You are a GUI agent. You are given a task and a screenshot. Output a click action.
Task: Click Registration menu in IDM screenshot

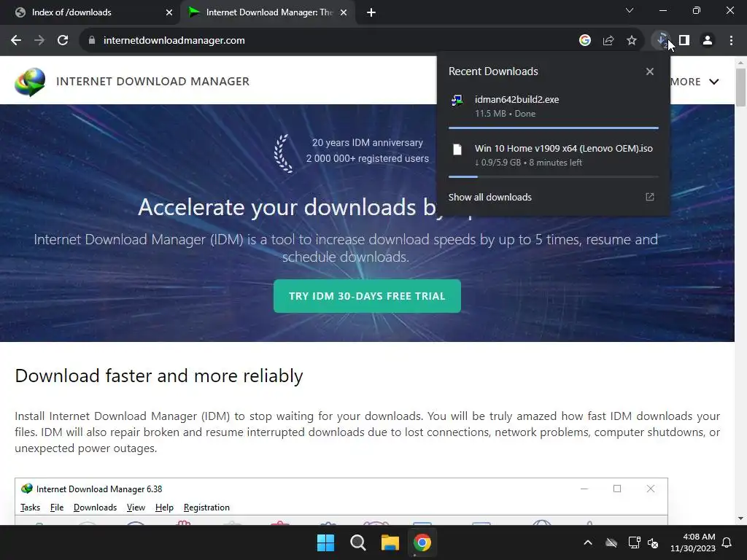coord(206,507)
